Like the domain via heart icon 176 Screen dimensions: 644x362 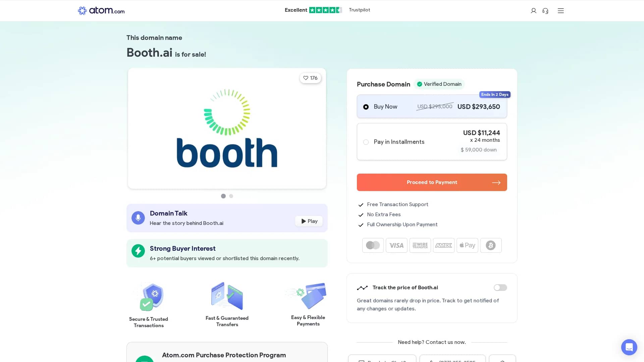(x=310, y=78)
